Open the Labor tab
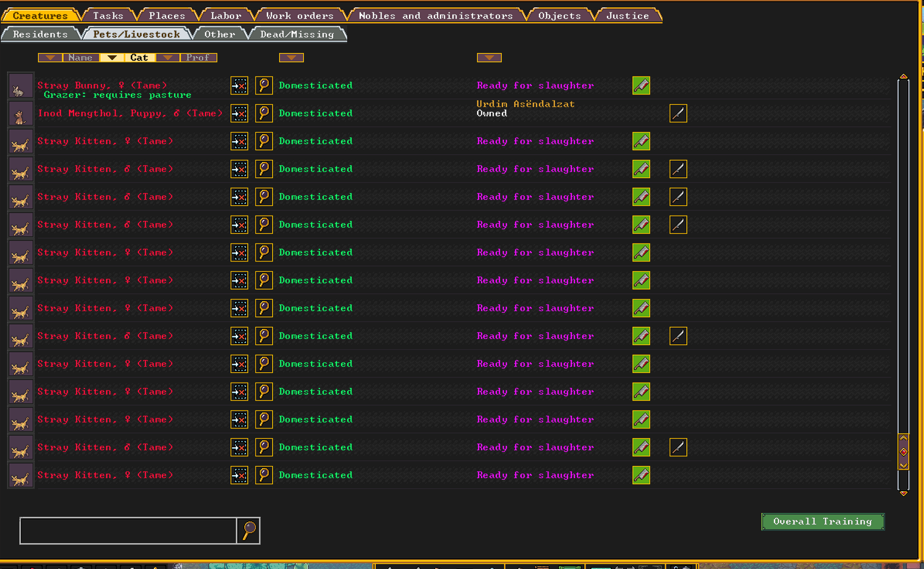 click(226, 15)
